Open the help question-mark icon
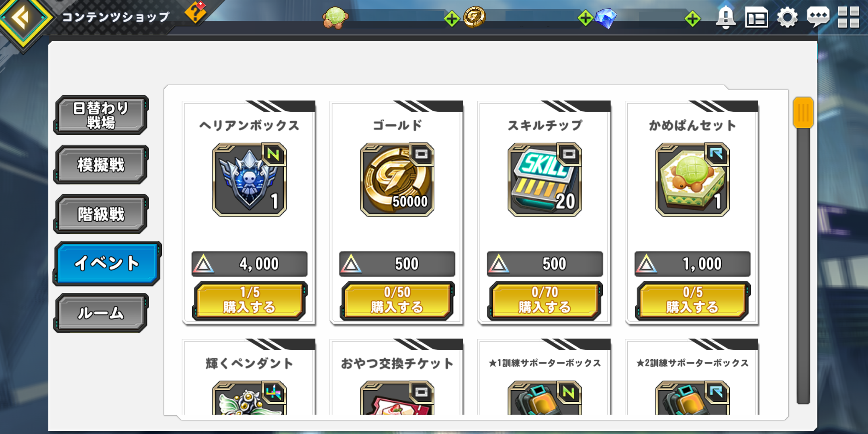Image resolution: width=868 pixels, height=434 pixels. (195, 12)
